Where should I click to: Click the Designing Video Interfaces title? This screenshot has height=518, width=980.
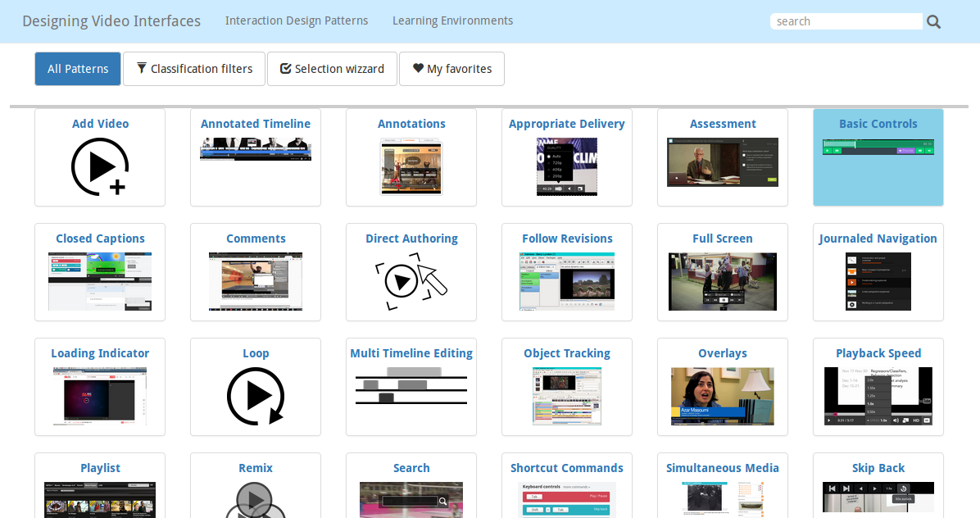[x=111, y=21]
